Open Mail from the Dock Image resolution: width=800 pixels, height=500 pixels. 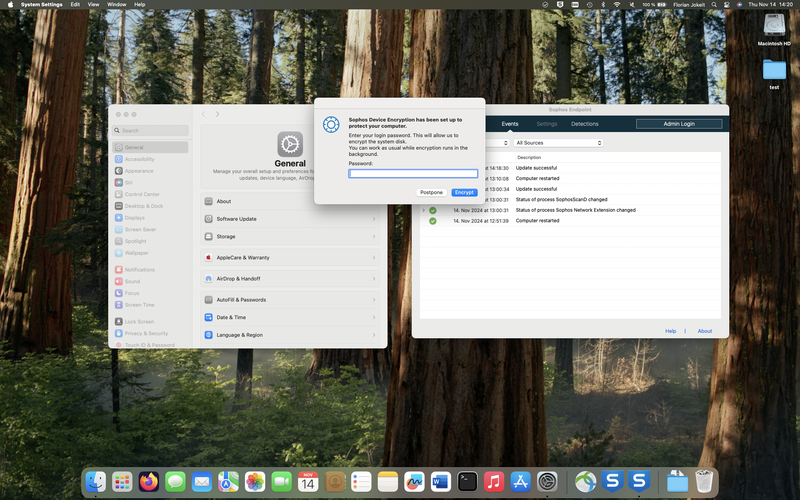tap(202, 482)
